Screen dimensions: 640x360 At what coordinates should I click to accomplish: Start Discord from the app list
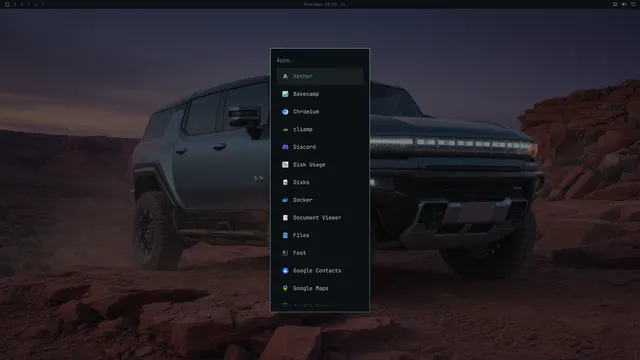[x=304, y=147]
